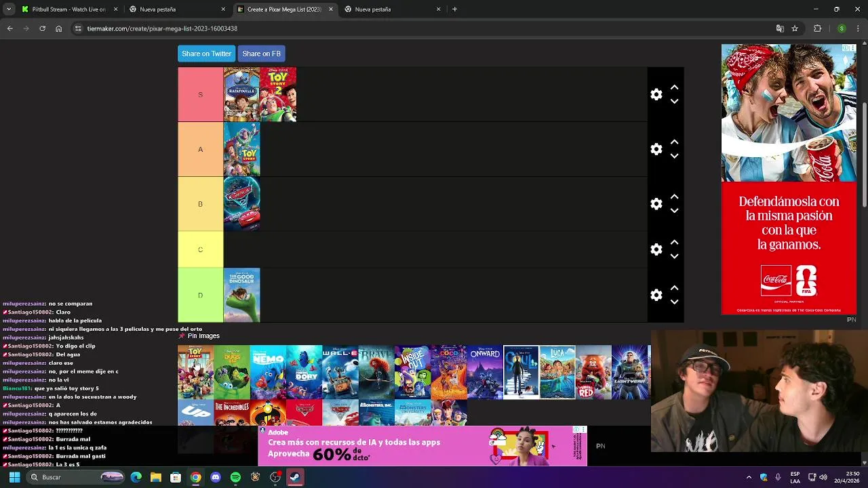This screenshot has height=488, width=868.
Task: Move D tier row down with arrow
Action: pyautogui.click(x=674, y=302)
